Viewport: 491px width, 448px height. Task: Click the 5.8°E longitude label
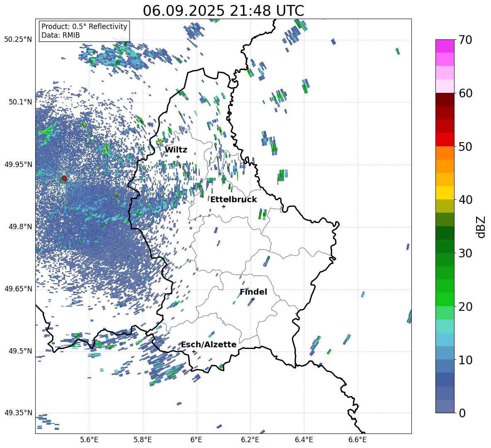[x=143, y=440]
